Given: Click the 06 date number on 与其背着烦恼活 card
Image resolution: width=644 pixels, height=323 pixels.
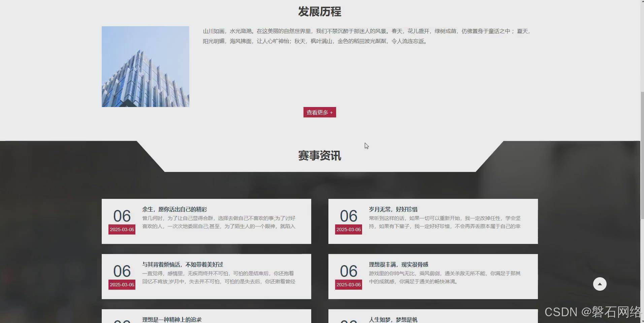Looking at the screenshot, I should 122,271.
